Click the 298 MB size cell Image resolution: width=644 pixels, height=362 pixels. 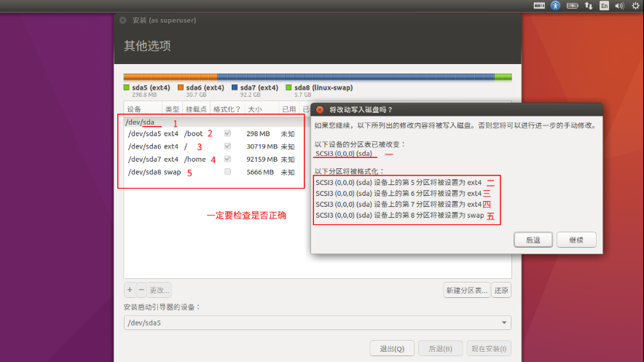click(258, 134)
